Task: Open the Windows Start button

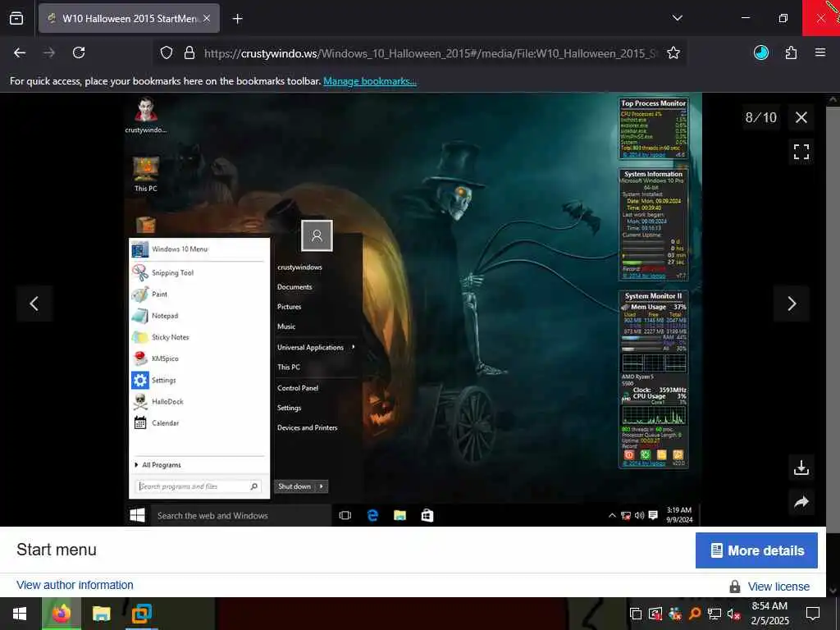Action: (x=20, y=614)
